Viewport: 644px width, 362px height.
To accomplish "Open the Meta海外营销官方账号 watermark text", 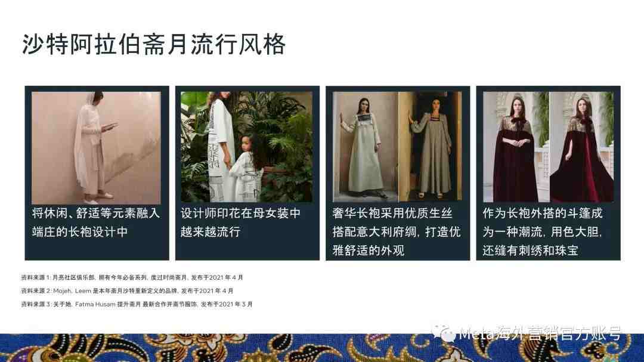I will click(540, 333).
